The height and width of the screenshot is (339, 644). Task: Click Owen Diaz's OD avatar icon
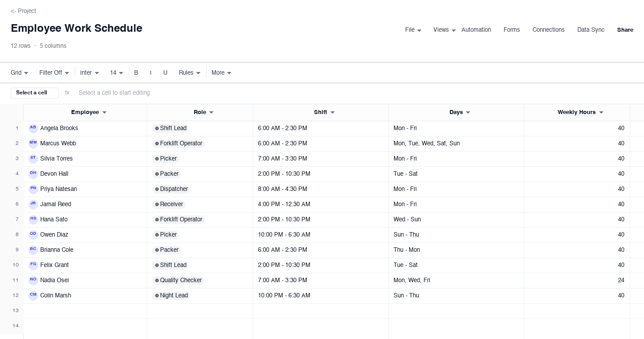(x=33, y=235)
